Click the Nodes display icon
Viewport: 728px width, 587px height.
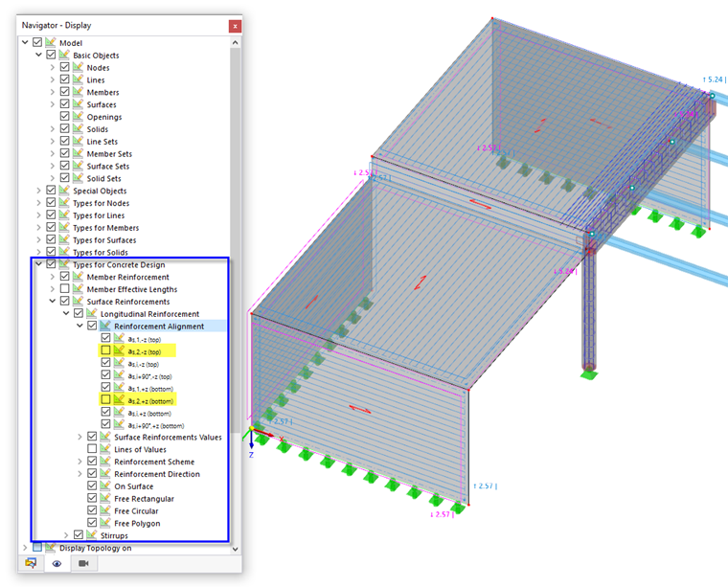pyautogui.click(x=78, y=67)
